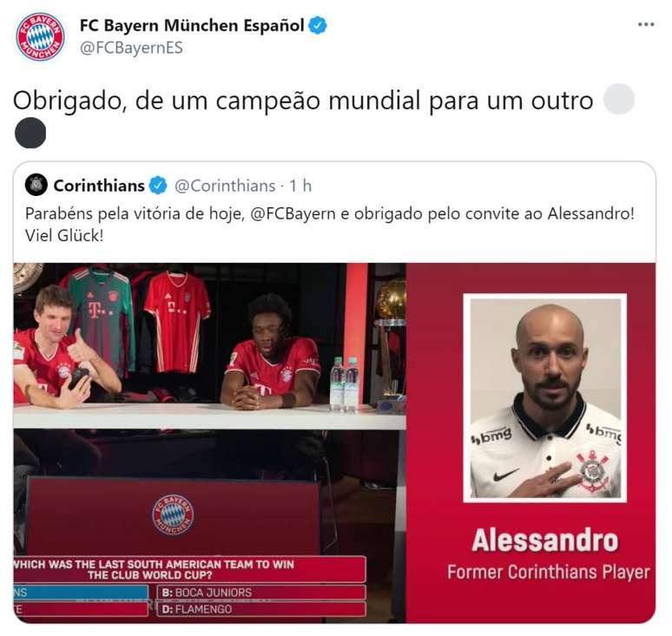Click the Bayern logo on the red screen
The width and height of the screenshot is (672, 636).
(173, 515)
